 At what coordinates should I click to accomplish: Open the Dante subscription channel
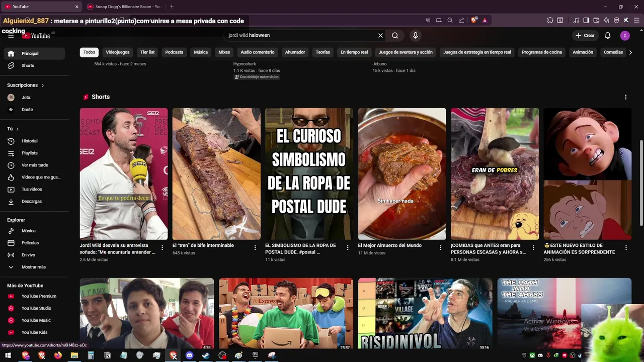34,109
